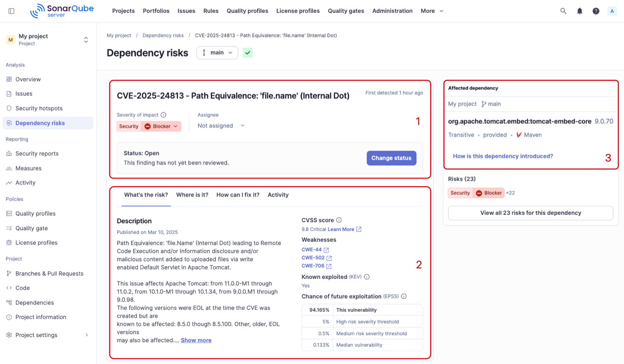Click the help question-mark icon
This screenshot has height=364, width=624.
pyautogui.click(x=596, y=11)
